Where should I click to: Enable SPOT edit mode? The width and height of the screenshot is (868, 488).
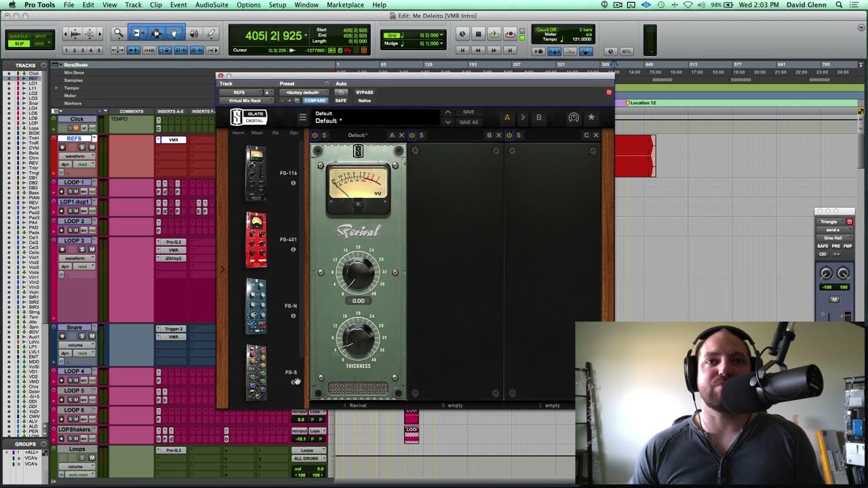pos(41,36)
